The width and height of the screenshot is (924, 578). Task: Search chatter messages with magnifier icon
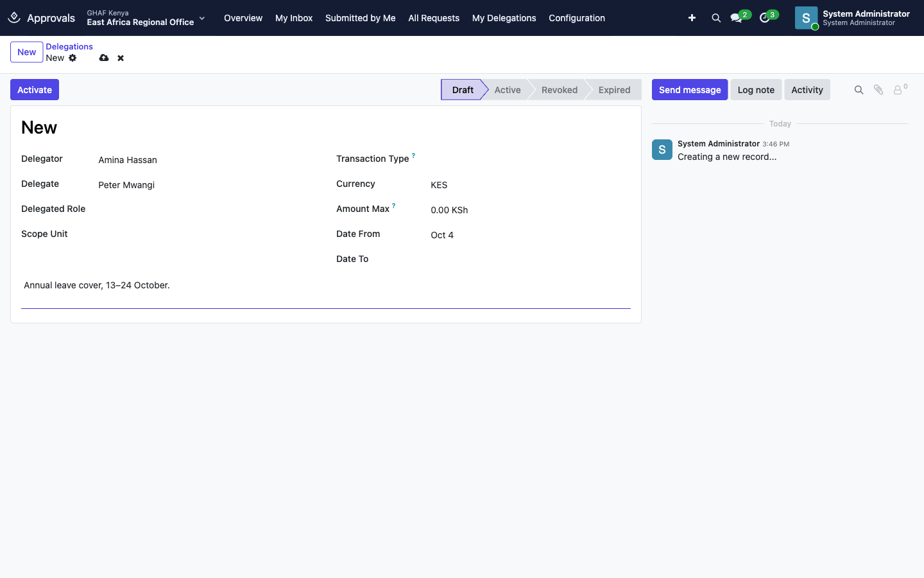click(859, 90)
